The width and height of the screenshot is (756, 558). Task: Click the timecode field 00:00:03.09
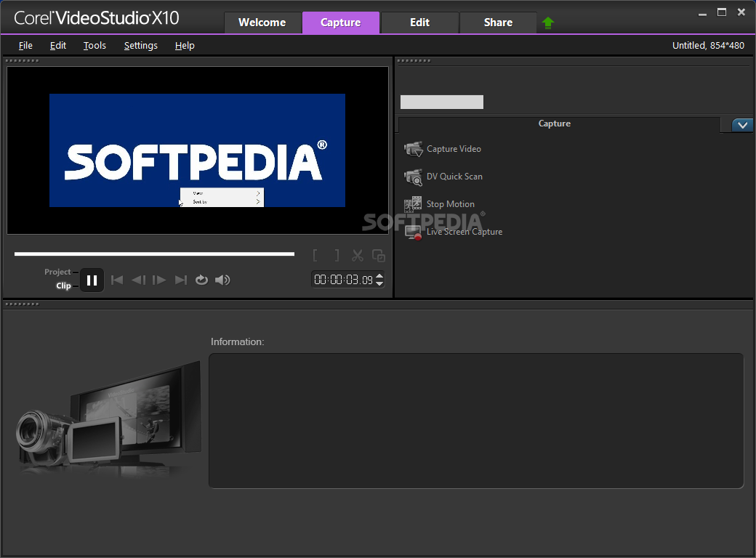coord(343,280)
